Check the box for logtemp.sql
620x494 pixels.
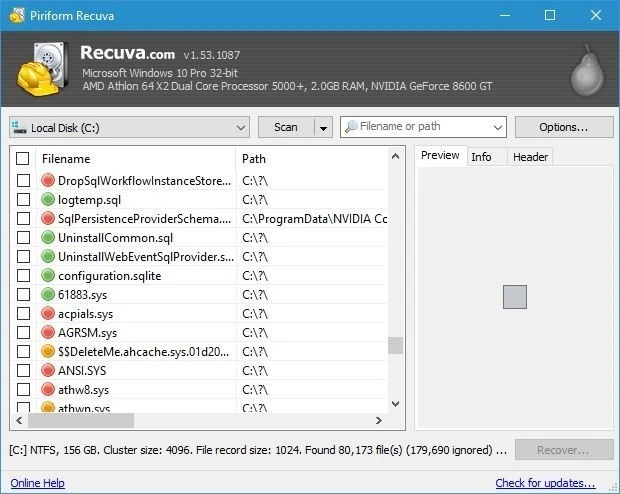(23, 199)
